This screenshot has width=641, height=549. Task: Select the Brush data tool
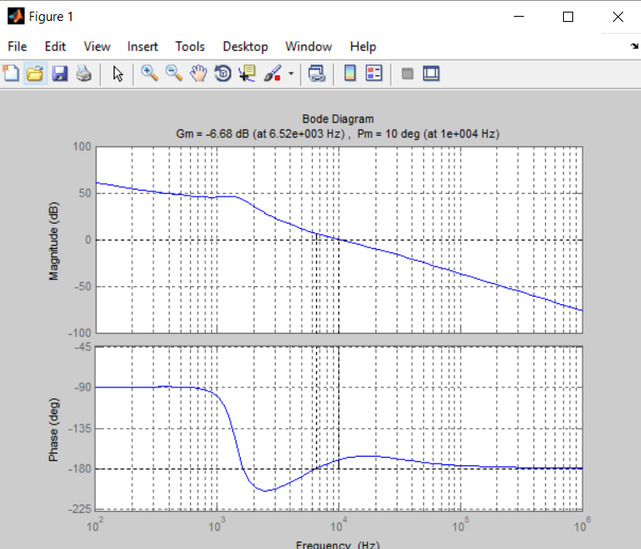[272, 73]
